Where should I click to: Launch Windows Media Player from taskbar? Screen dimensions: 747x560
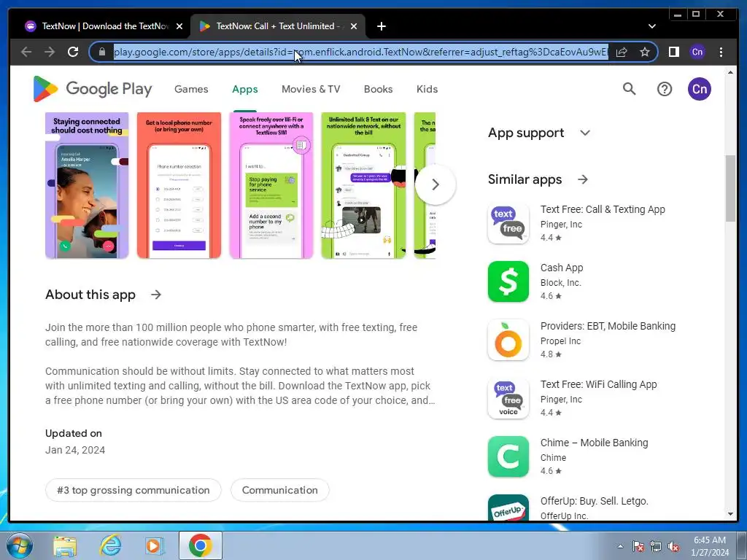point(154,545)
